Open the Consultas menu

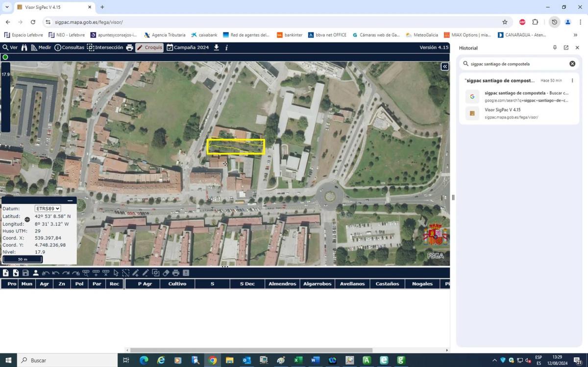tap(69, 48)
